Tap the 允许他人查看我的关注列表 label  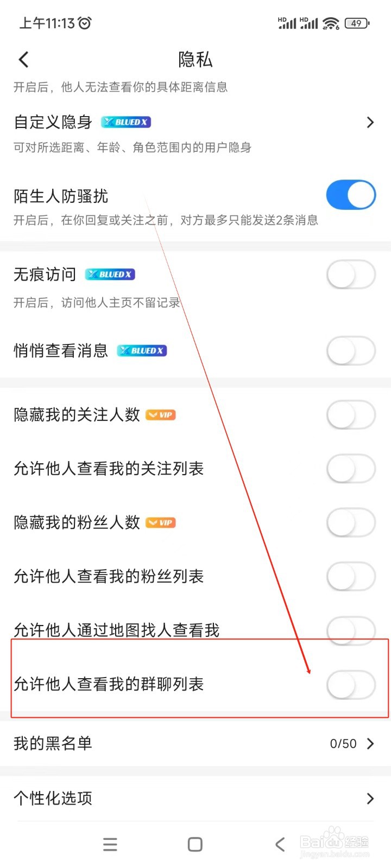[109, 468]
